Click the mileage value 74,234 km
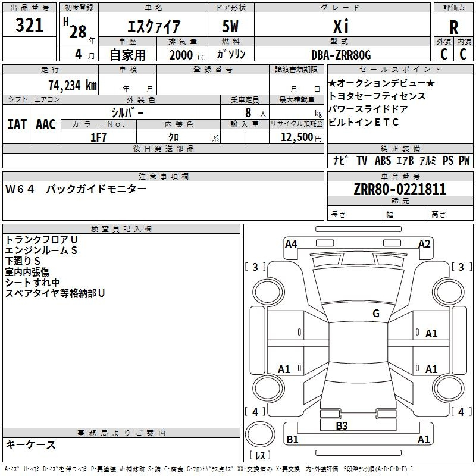Viewport: 476px width, 476px height. point(72,85)
